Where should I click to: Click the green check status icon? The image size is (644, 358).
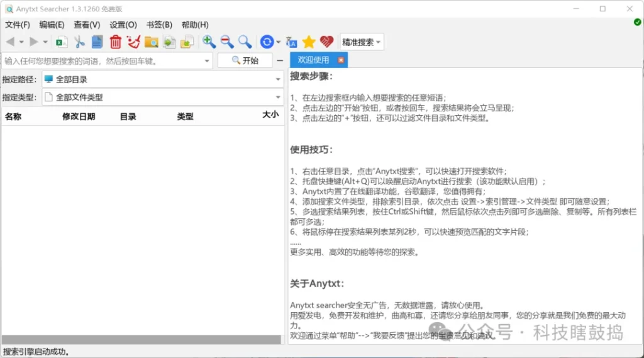pos(637,22)
